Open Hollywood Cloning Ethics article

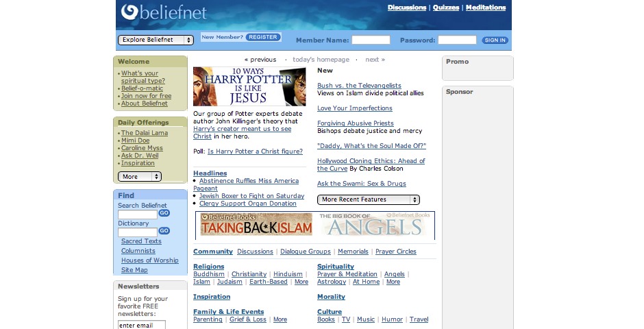click(371, 164)
